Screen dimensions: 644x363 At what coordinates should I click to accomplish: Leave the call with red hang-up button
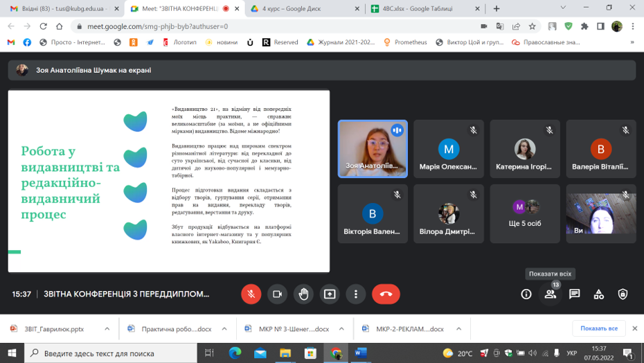click(386, 294)
